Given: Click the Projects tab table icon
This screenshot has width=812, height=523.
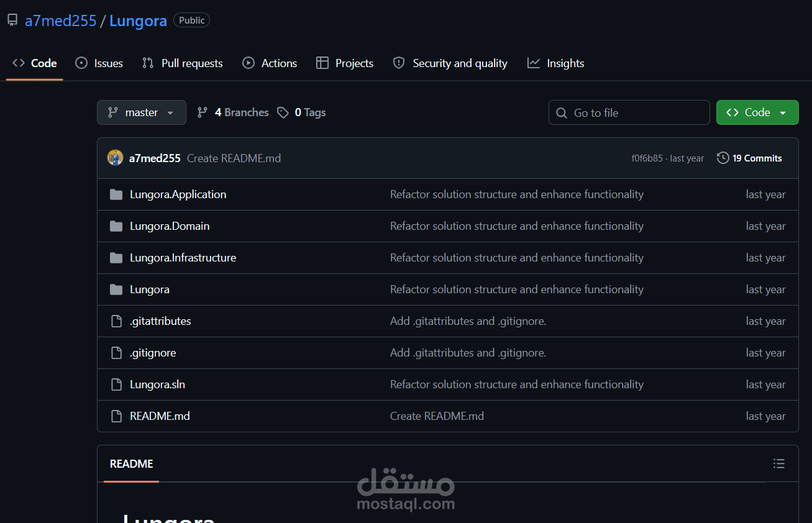Looking at the screenshot, I should tap(322, 63).
